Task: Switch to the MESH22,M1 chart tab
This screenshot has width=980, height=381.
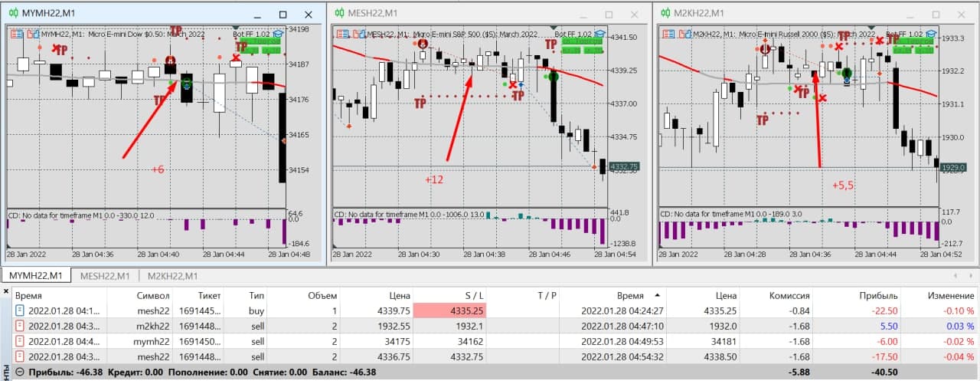Action: 105,275
